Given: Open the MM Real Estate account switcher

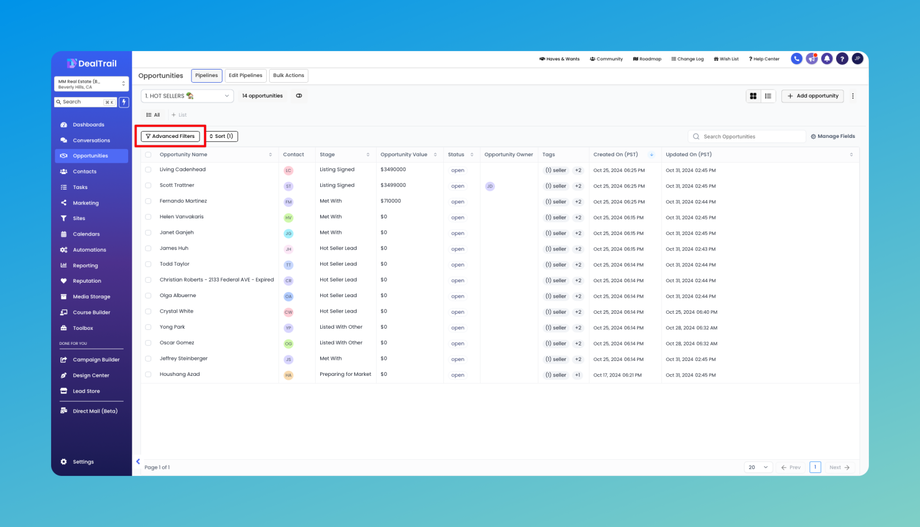Looking at the screenshot, I should pos(91,84).
